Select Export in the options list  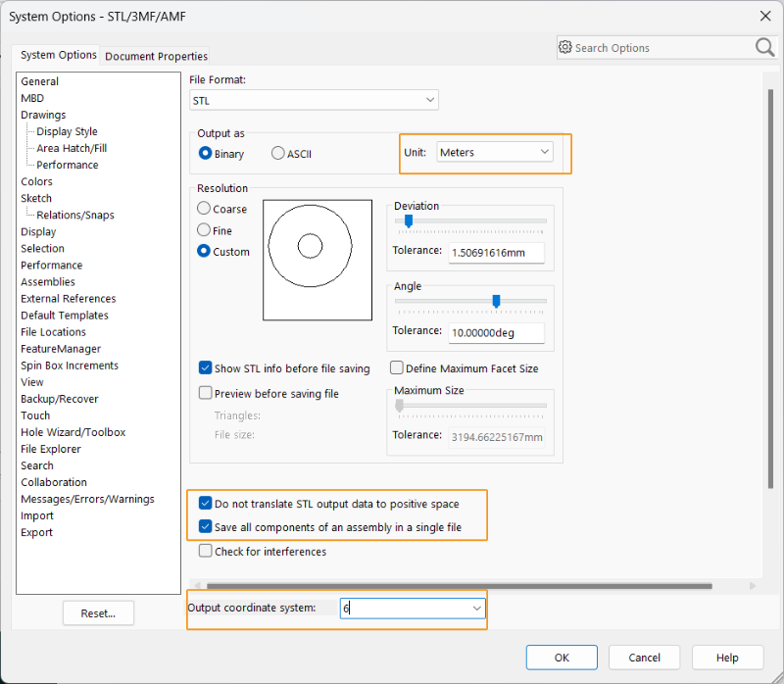click(36, 532)
